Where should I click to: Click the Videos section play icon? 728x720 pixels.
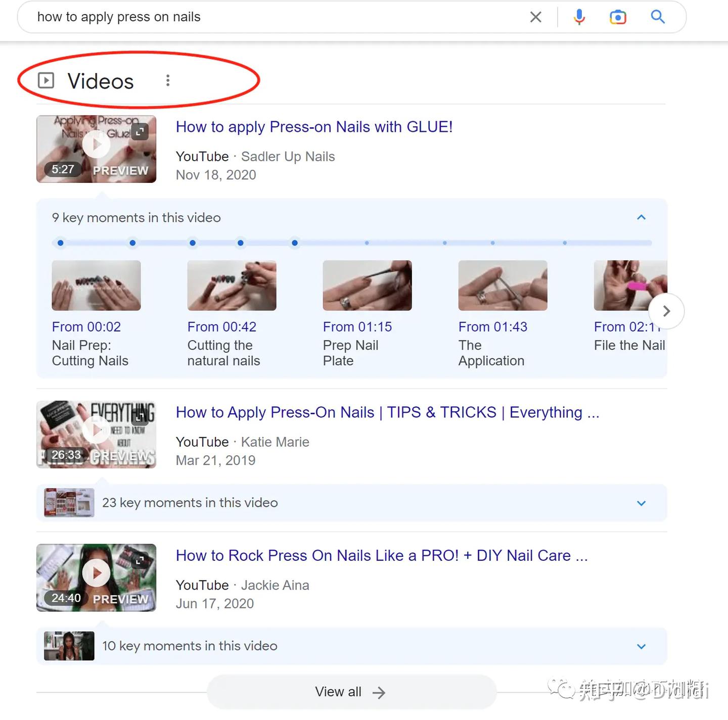46,80
